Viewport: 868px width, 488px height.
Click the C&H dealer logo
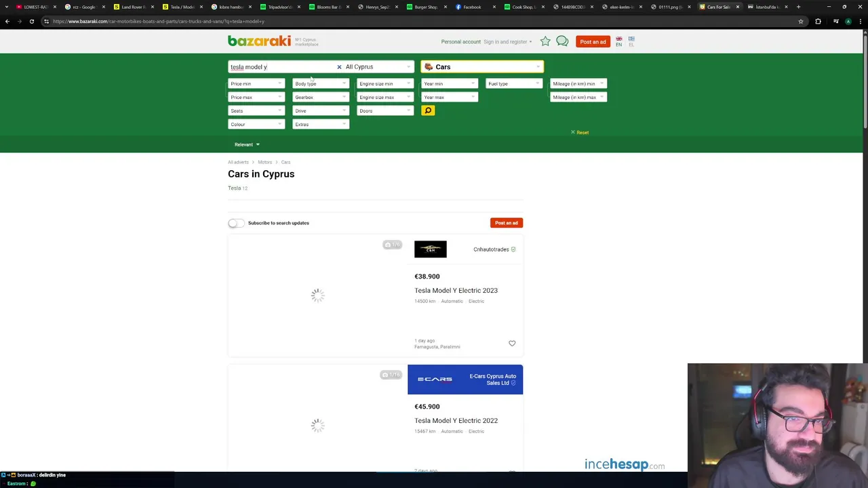tap(431, 249)
